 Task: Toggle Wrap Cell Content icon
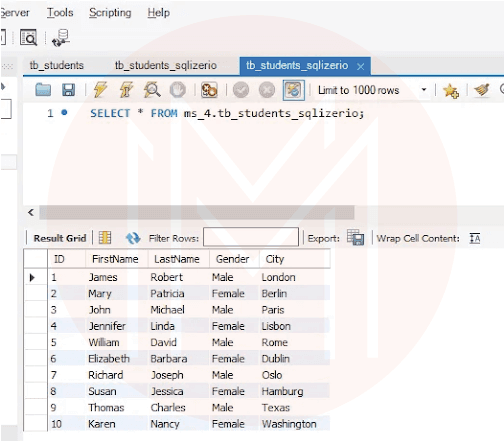point(475,238)
